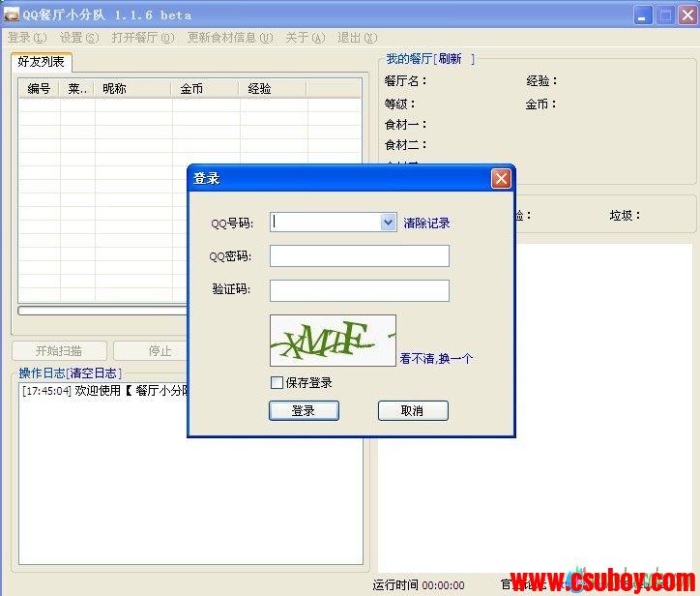This screenshot has height=596, width=700.
Task: Click the 取消 button
Action: [x=413, y=410]
